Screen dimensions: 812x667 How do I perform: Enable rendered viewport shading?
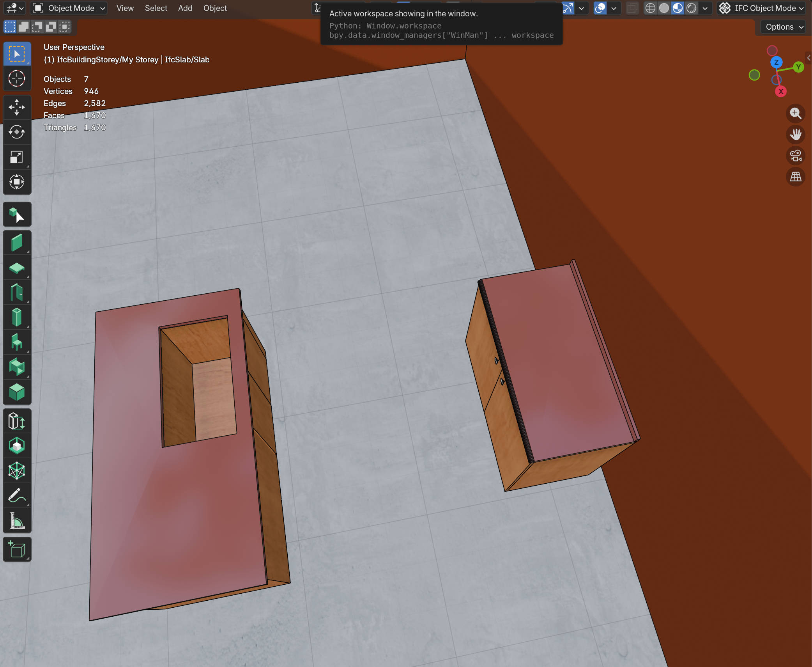coord(692,8)
